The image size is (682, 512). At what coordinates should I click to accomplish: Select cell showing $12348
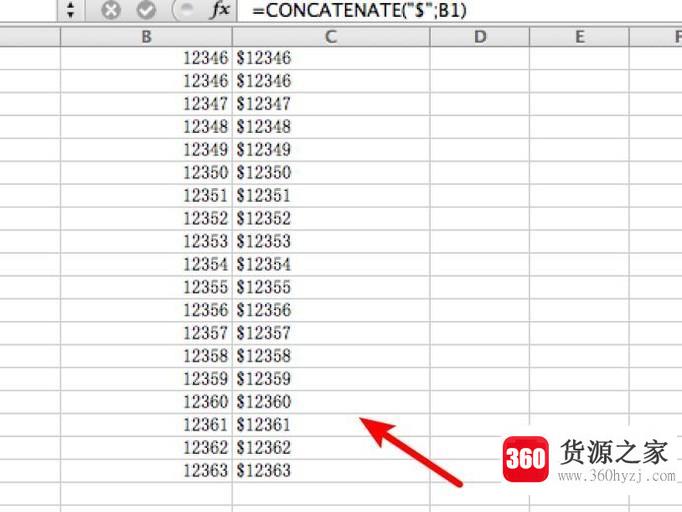pos(331,127)
